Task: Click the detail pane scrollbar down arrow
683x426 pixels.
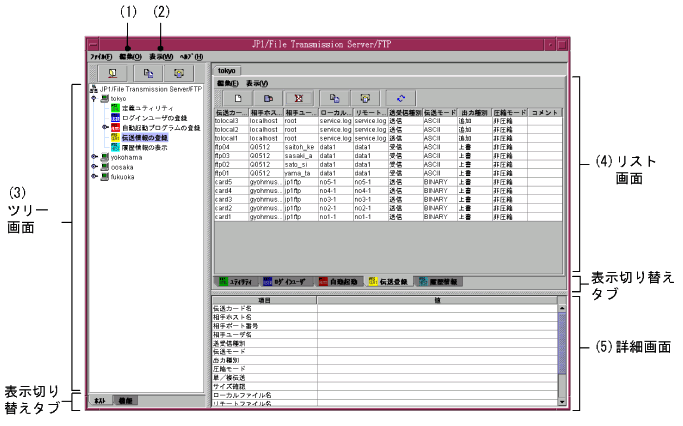Action: 562,402
